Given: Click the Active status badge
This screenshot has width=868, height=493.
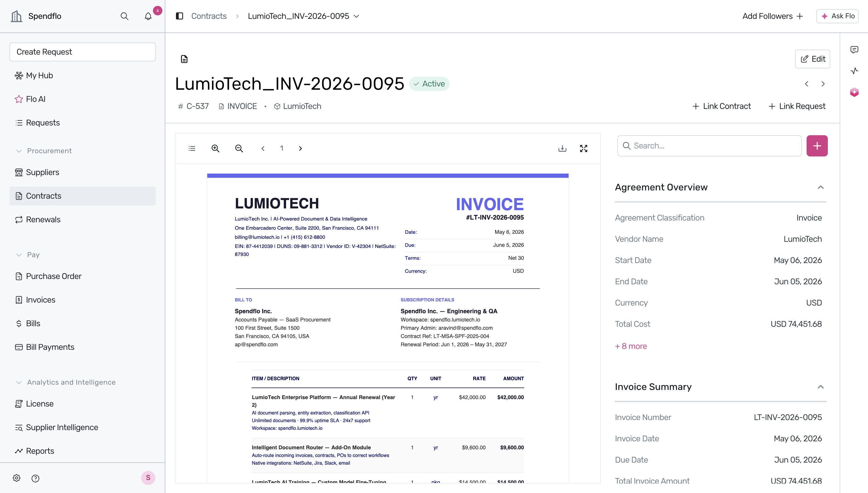Looking at the screenshot, I should tap(429, 84).
